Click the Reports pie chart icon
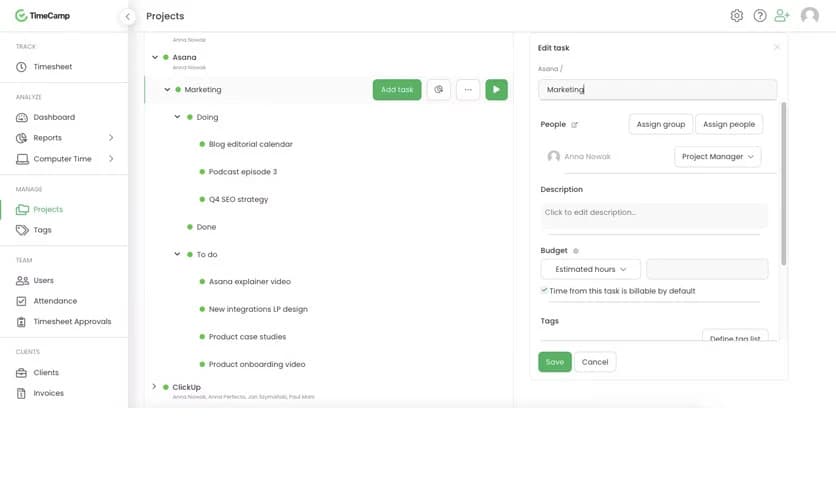The height and width of the screenshot is (484, 836). (x=21, y=138)
